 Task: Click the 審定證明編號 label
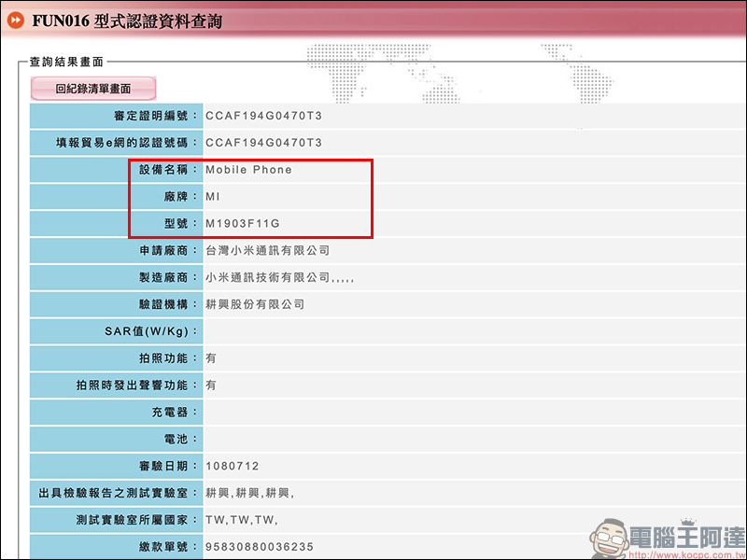pos(156,116)
